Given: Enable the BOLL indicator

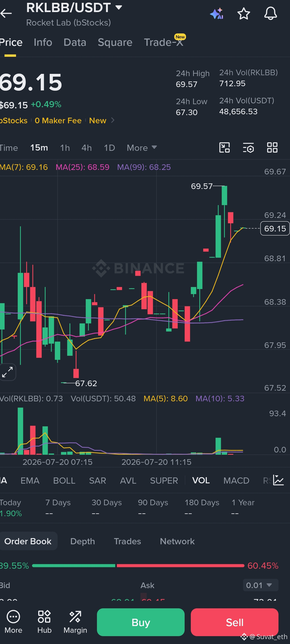Looking at the screenshot, I should [x=64, y=481].
